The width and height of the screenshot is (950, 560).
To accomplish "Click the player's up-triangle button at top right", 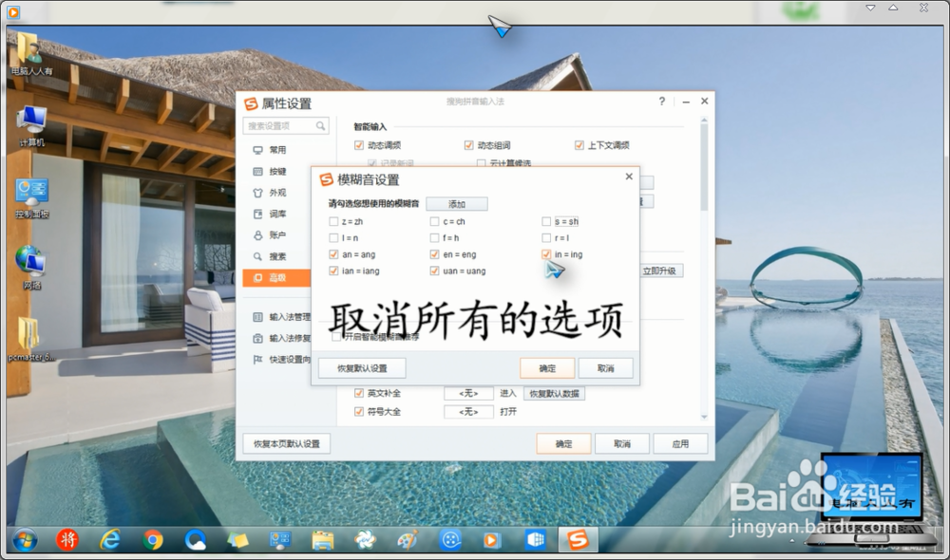I will point(894,8).
